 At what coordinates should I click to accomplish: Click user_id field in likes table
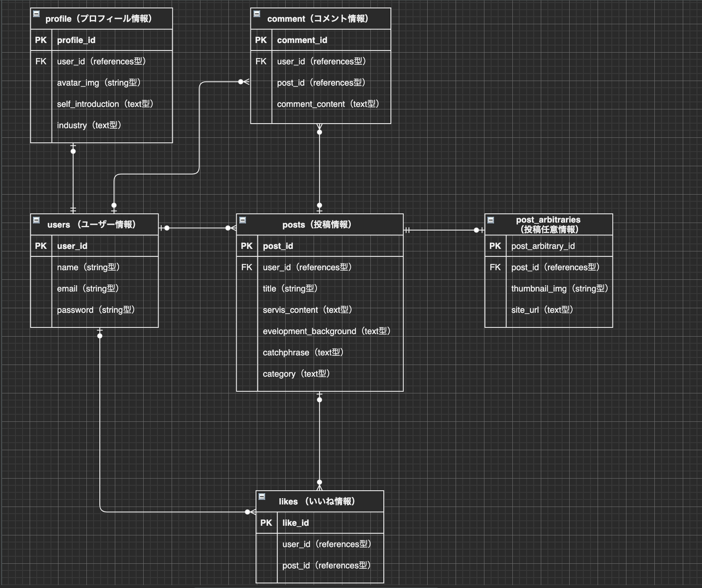coord(327,544)
